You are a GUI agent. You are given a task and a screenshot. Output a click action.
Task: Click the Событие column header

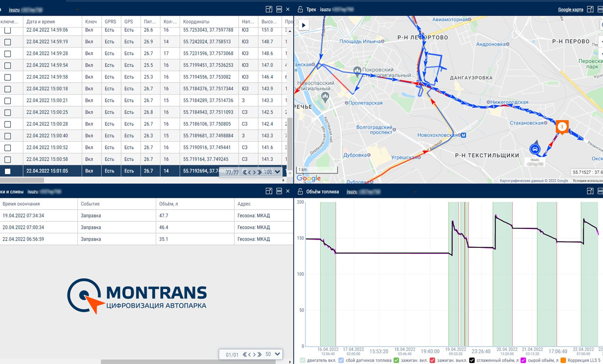[117, 204]
